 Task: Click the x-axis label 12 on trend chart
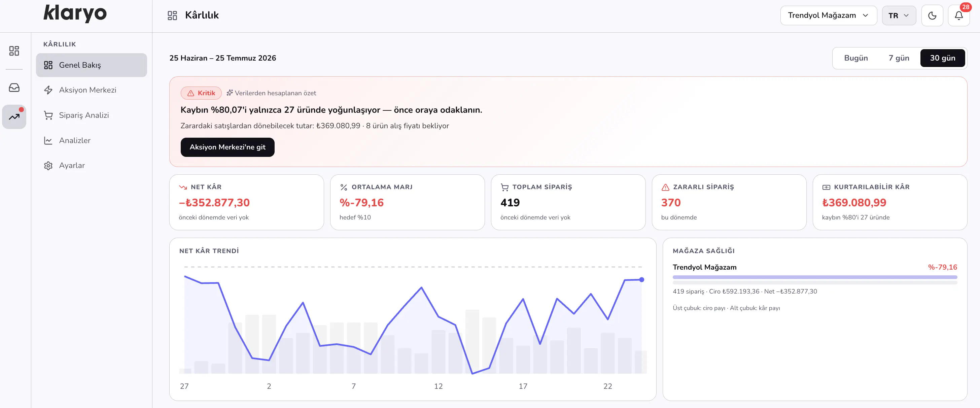438,386
